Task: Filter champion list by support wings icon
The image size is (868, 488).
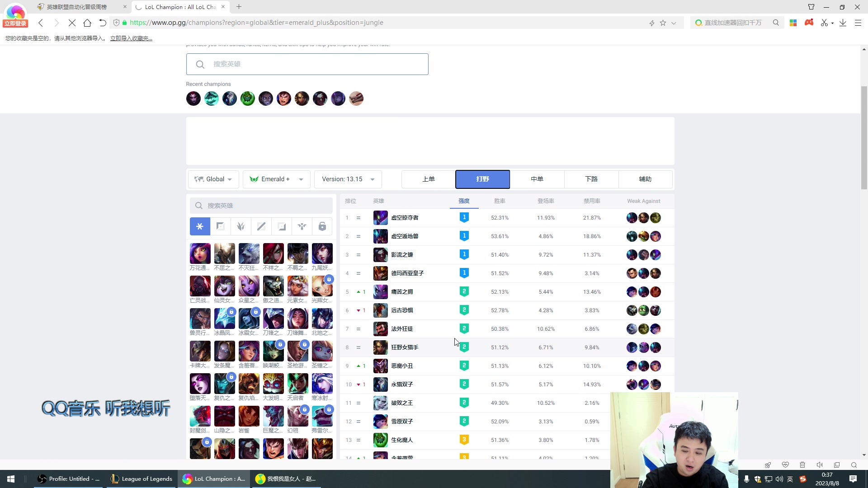Action: point(302,226)
